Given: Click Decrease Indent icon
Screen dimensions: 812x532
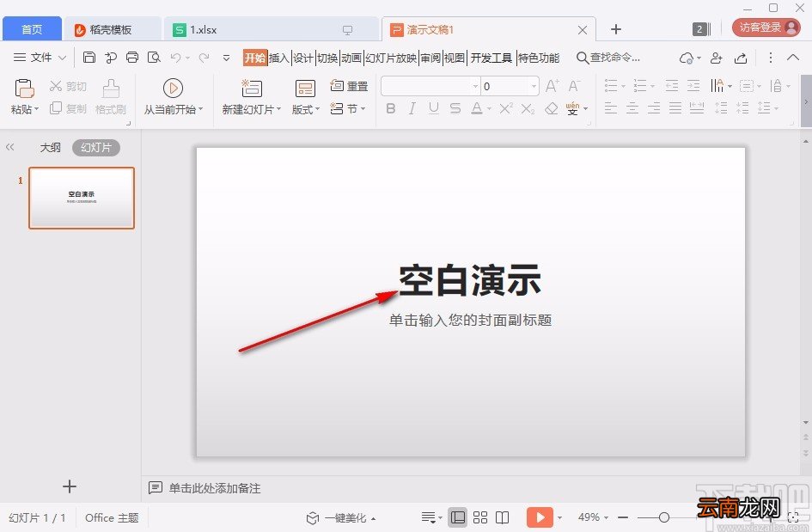Looking at the screenshot, I should tap(672, 85).
